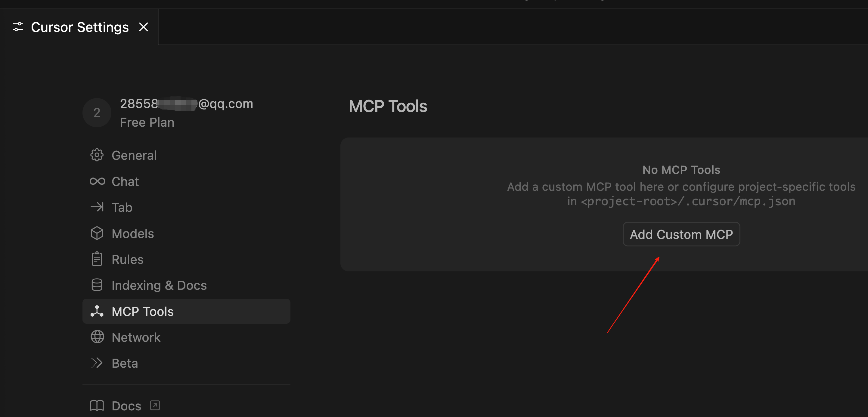This screenshot has height=417, width=868.
Task: Click the MCP Tools node icon
Action: click(97, 311)
